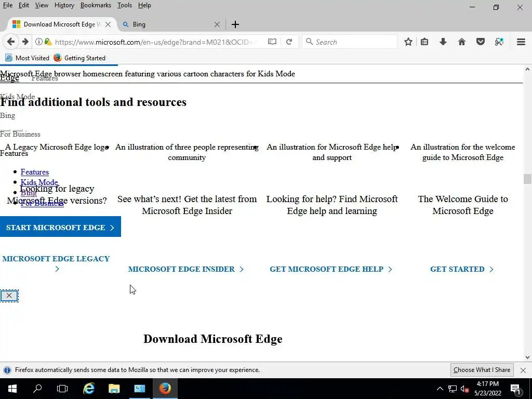Open Task View on the taskbar
Viewport: 532px width, 399px height.
(62, 389)
